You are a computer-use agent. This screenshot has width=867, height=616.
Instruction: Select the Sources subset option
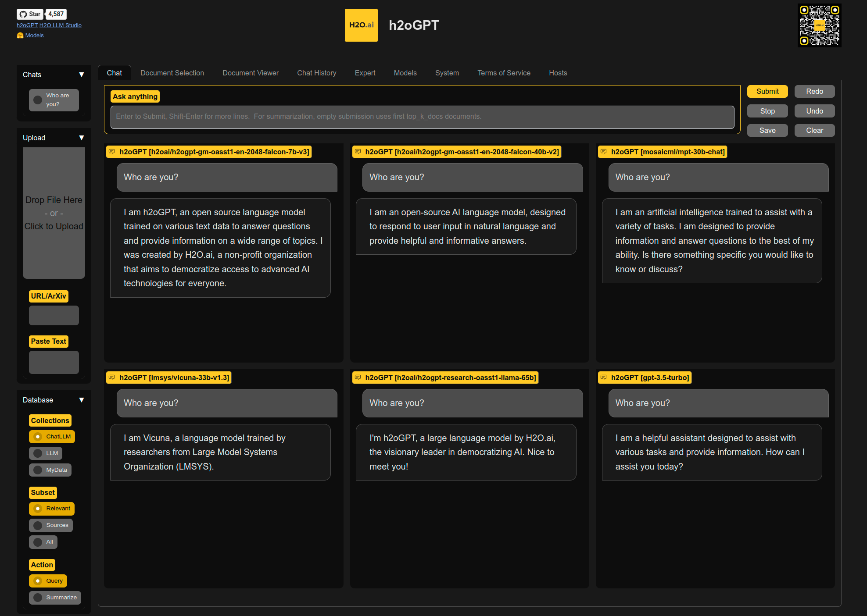(38, 525)
